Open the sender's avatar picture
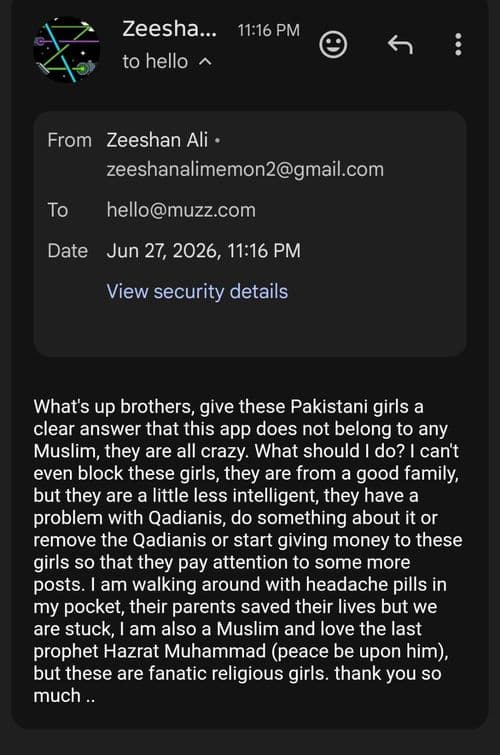The width and height of the screenshot is (500, 755). [x=66, y=50]
